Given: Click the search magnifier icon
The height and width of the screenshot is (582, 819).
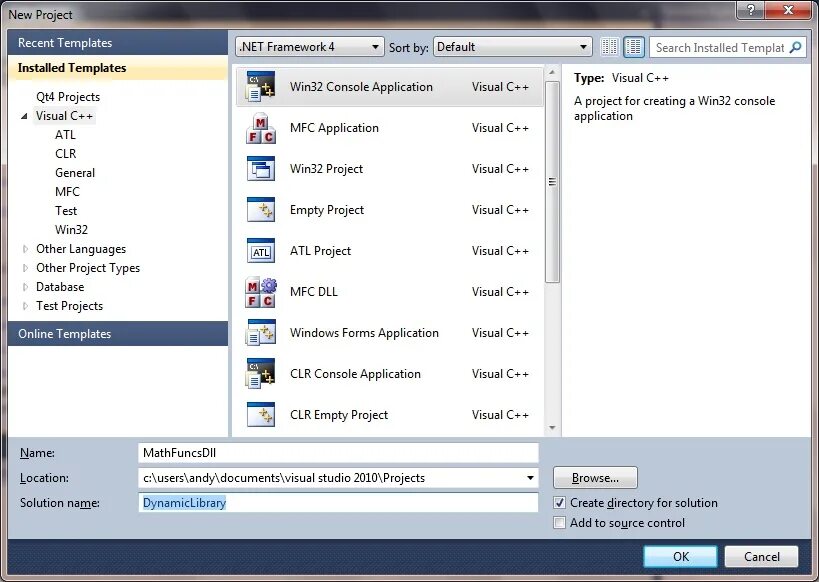Looking at the screenshot, I should coord(795,48).
